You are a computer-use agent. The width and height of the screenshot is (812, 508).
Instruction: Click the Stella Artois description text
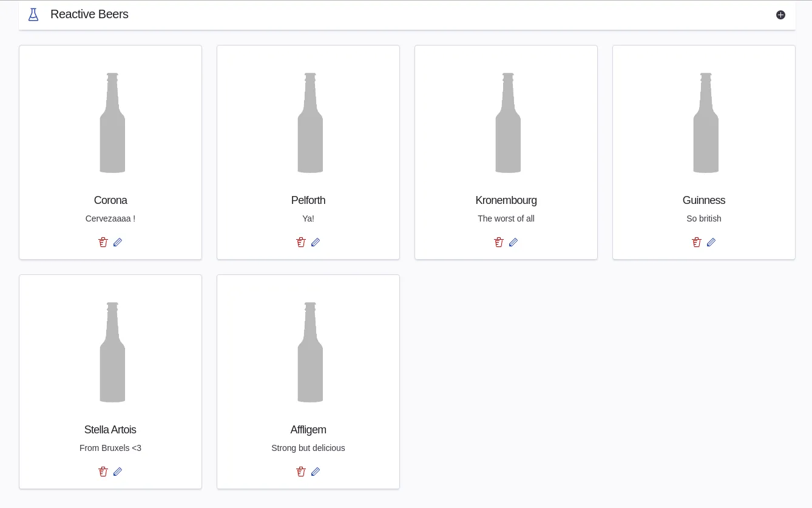tap(110, 448)
